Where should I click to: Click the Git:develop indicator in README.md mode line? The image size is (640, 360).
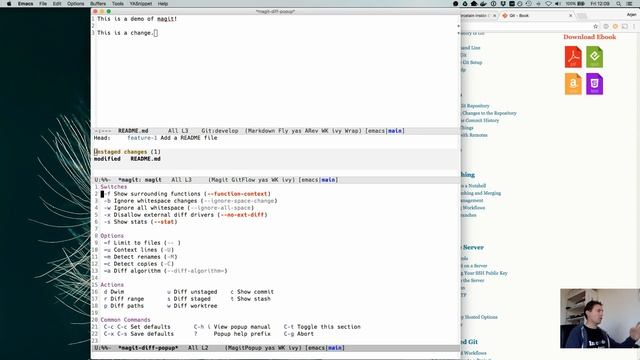pos(220,131)
